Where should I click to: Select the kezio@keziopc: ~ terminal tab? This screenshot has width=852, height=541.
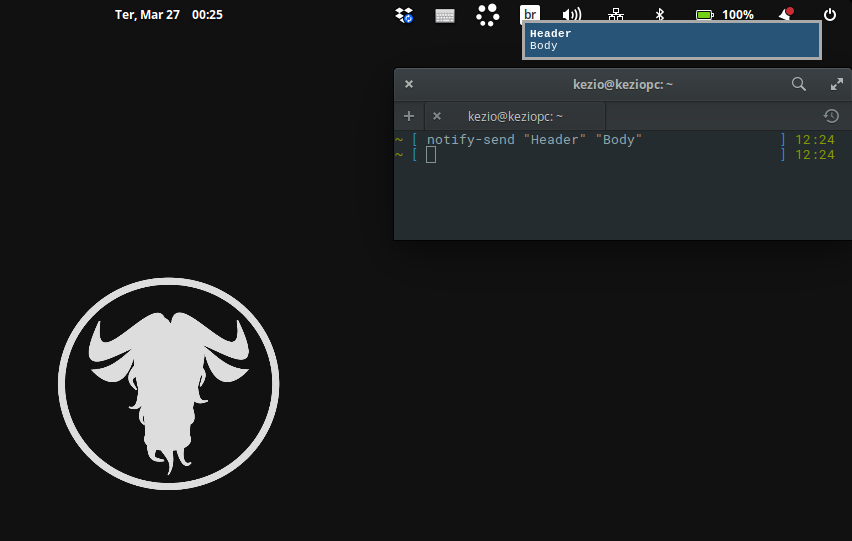click(515, 116)
